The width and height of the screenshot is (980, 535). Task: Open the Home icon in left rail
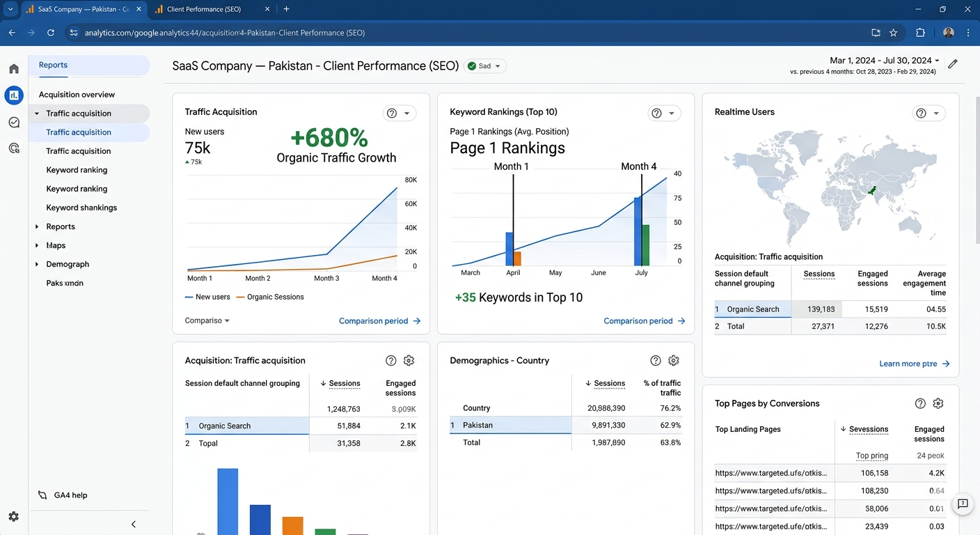14,69
